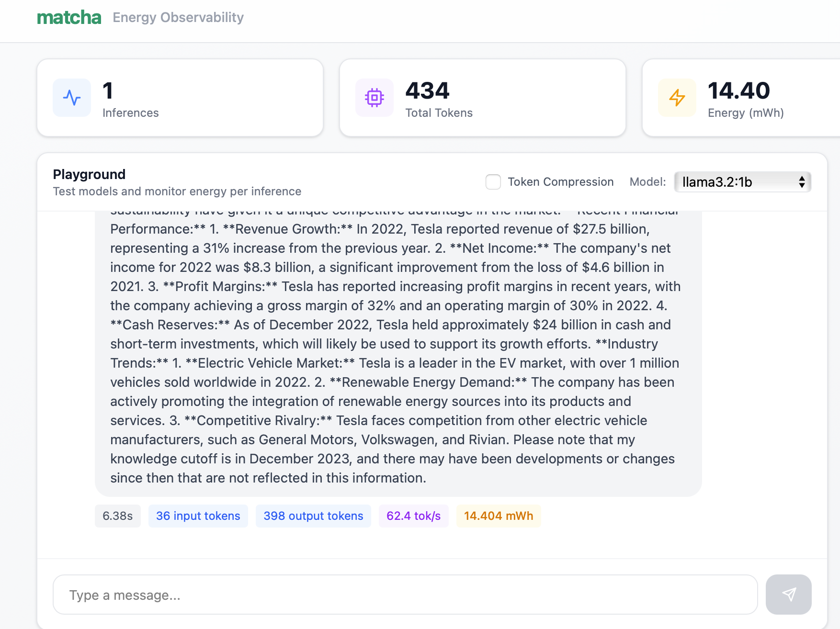Click the Energy lightning bolt icon
Screen dimensions: 840x629
pyautogui.click(x=677, y=98)
